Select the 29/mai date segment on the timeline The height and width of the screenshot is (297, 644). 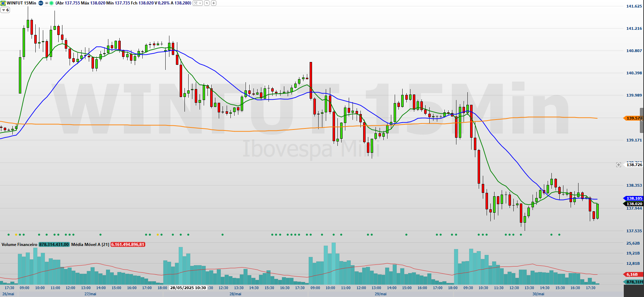pos(380,294)
